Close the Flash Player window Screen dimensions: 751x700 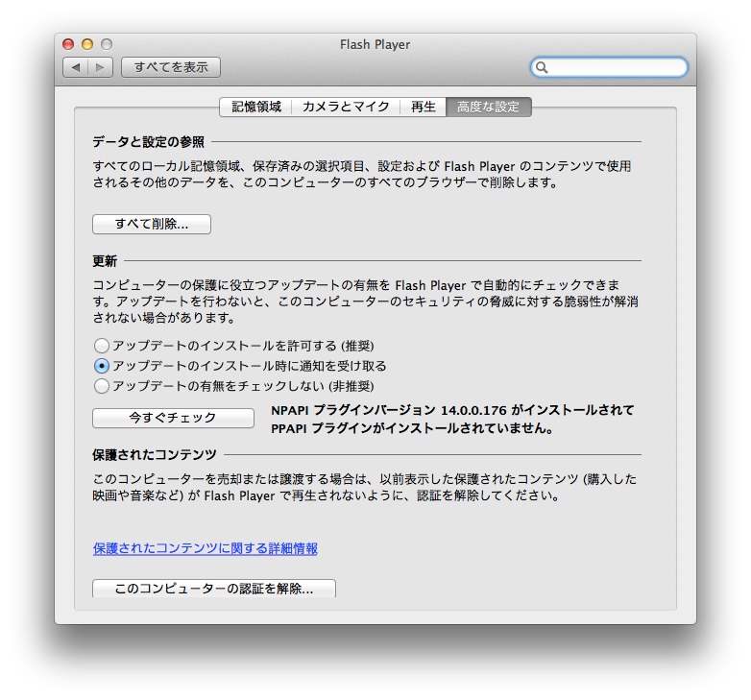click(68, 44)
